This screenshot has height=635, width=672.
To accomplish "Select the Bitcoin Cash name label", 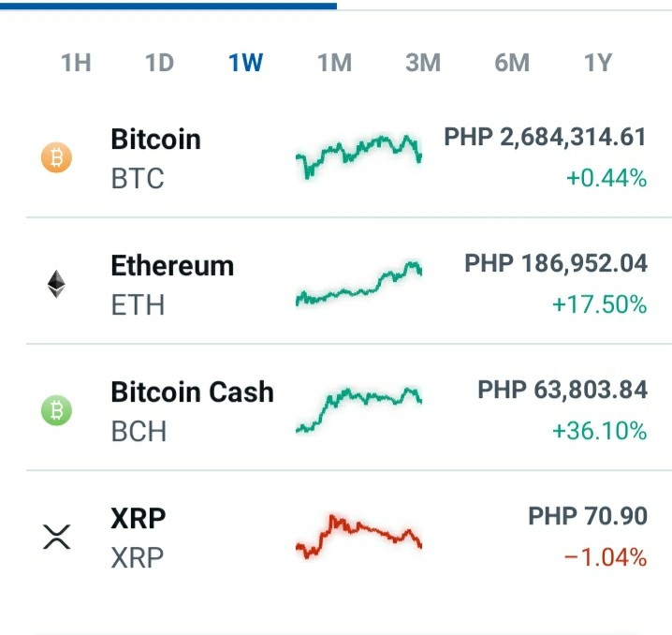I will (192, 391).
